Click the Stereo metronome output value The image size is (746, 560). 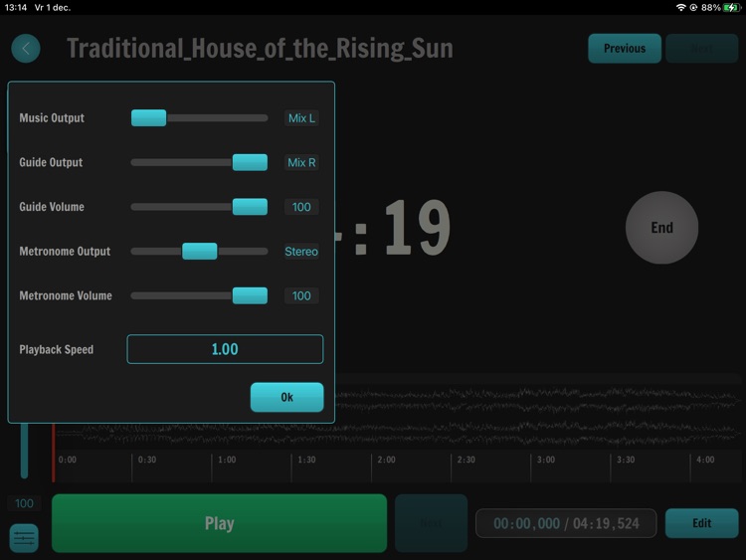pos(301,252)
